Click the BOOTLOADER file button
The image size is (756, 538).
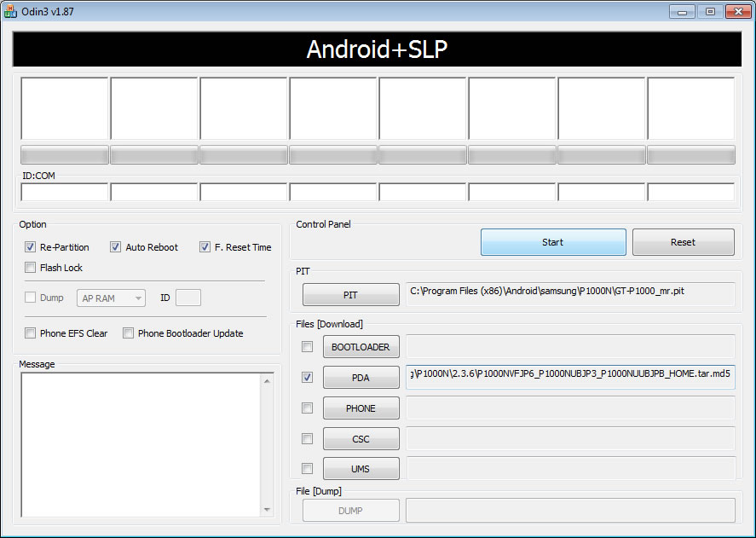361,347
